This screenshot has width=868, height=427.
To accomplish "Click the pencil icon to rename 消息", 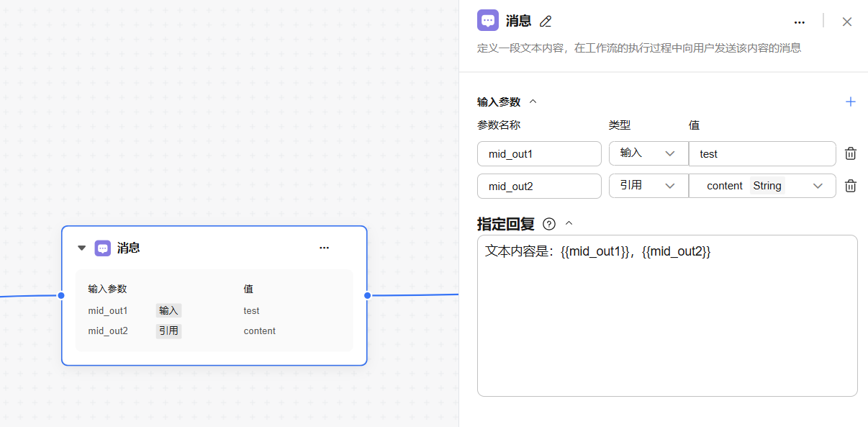I will (546, 22).
